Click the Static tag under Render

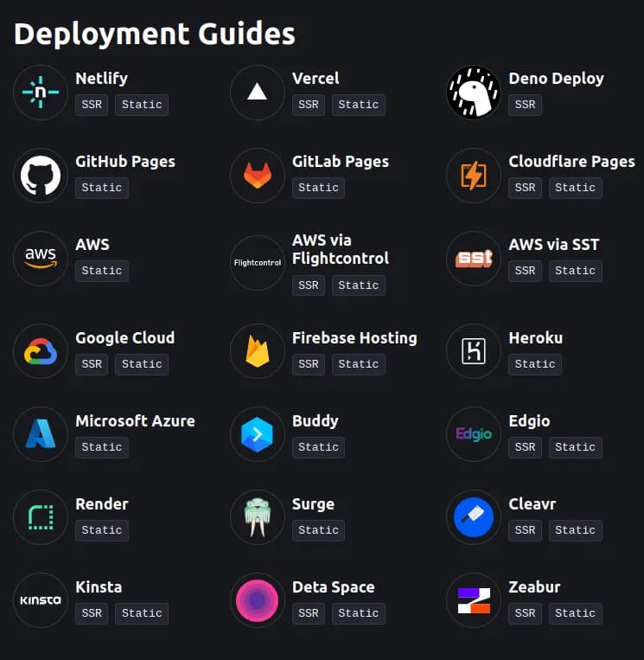(102, 530)
